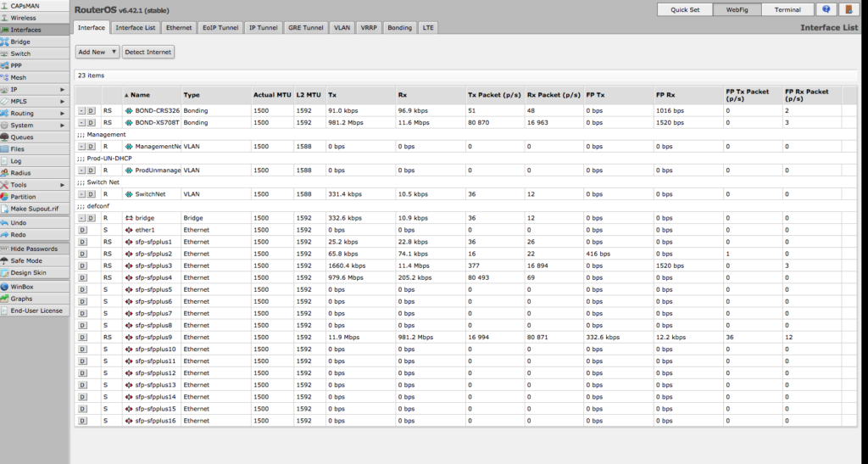Click the Detect Internet button
This screenshot has height=464, width=868.
click(x=147, y=52)
